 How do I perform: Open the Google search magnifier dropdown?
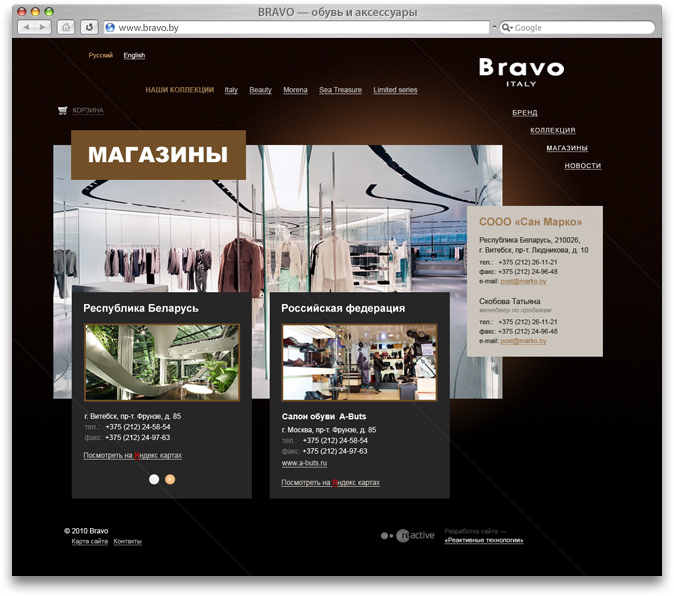(507, 28)
